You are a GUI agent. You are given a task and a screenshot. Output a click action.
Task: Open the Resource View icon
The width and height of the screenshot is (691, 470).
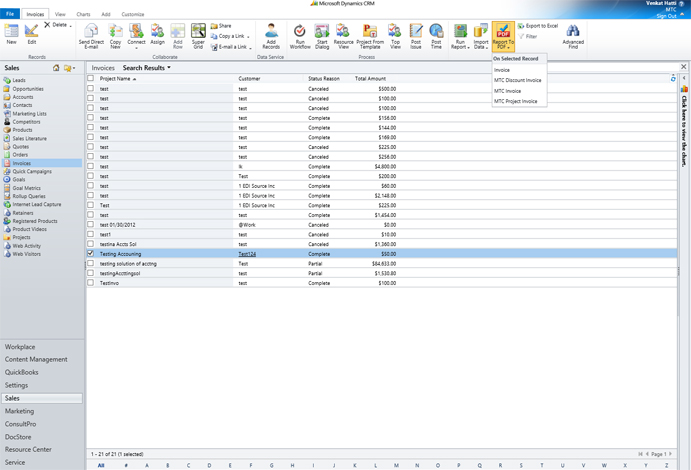[343, 36]
